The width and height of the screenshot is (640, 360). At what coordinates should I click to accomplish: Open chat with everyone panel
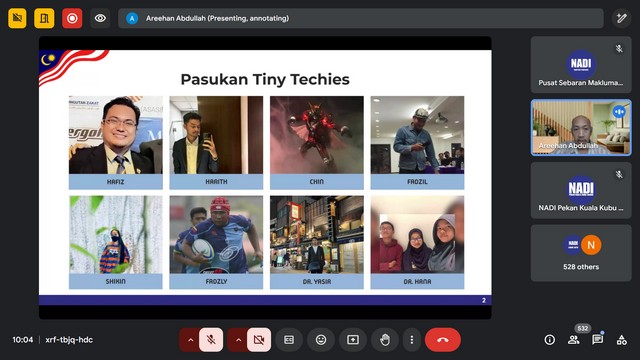(598, 340)
